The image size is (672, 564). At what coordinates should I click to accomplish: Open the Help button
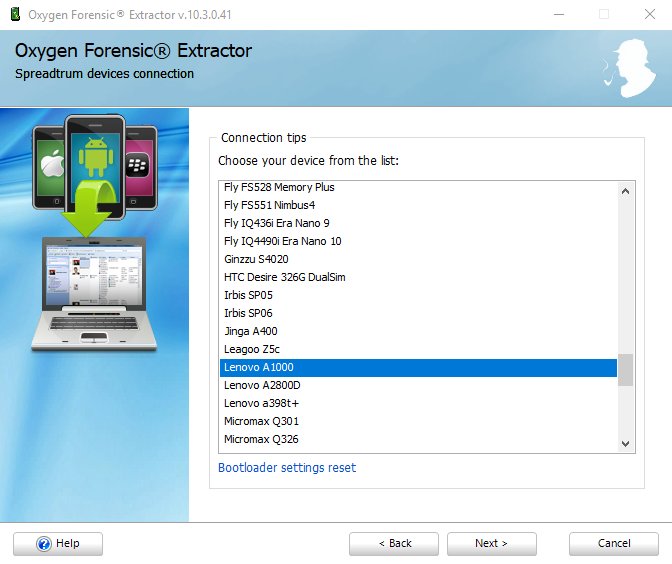[x=58, y=543]
